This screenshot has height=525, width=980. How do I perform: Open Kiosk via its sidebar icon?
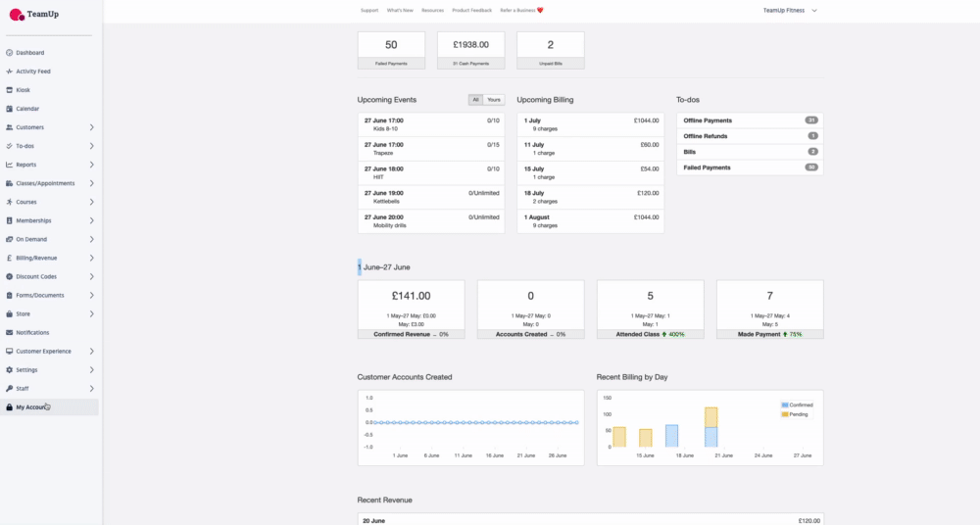click(9, 90)
